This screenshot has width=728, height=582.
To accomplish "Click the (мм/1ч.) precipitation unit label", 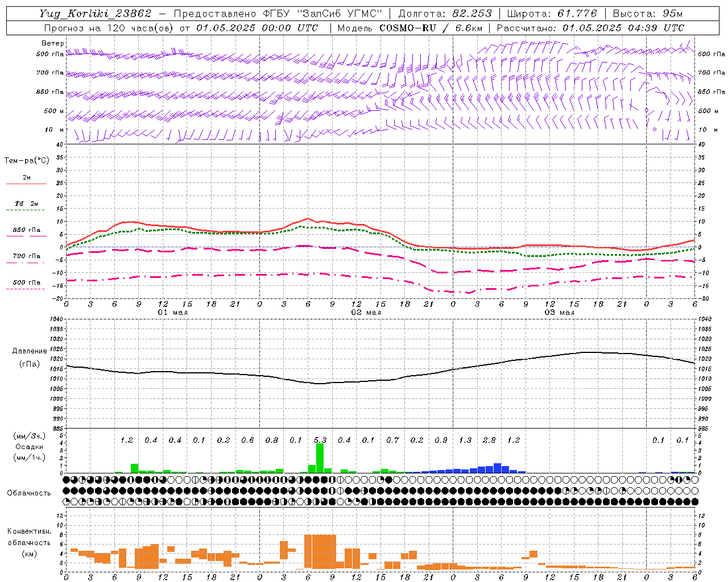I will 30,458.
